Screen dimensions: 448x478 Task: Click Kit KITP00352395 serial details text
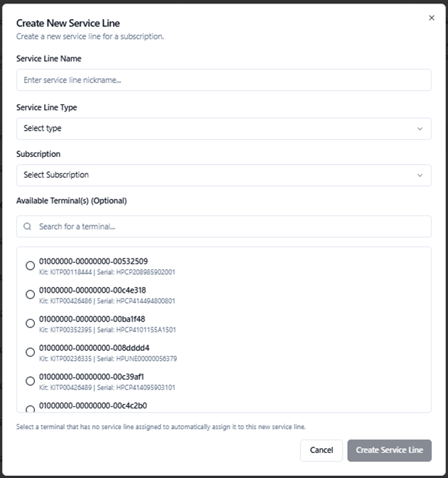107,330
